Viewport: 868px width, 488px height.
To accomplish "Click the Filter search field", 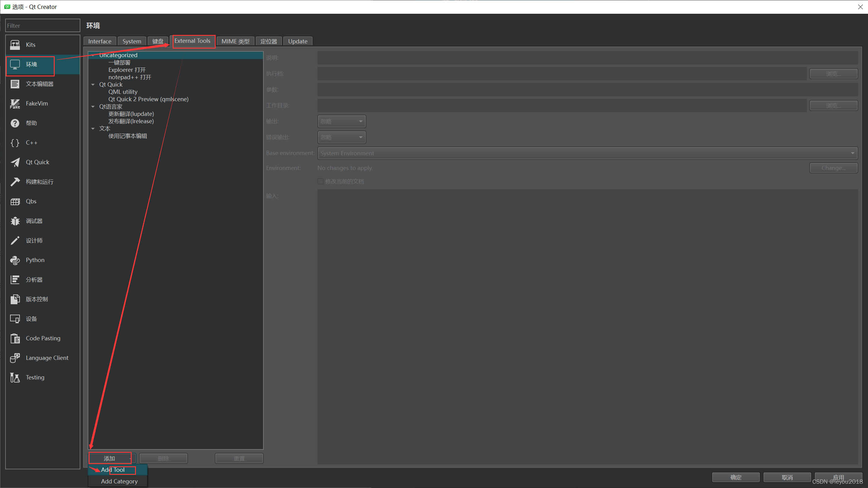I will point(43,26).
